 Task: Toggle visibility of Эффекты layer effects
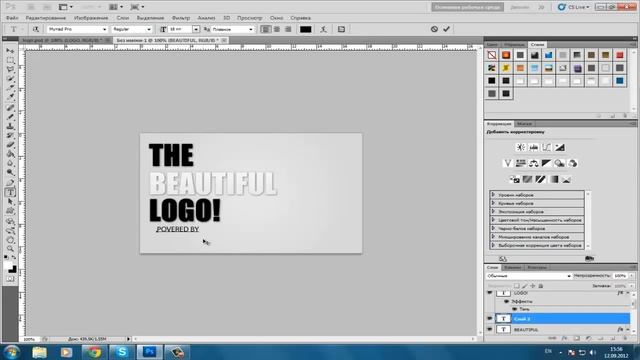[507, 301]
